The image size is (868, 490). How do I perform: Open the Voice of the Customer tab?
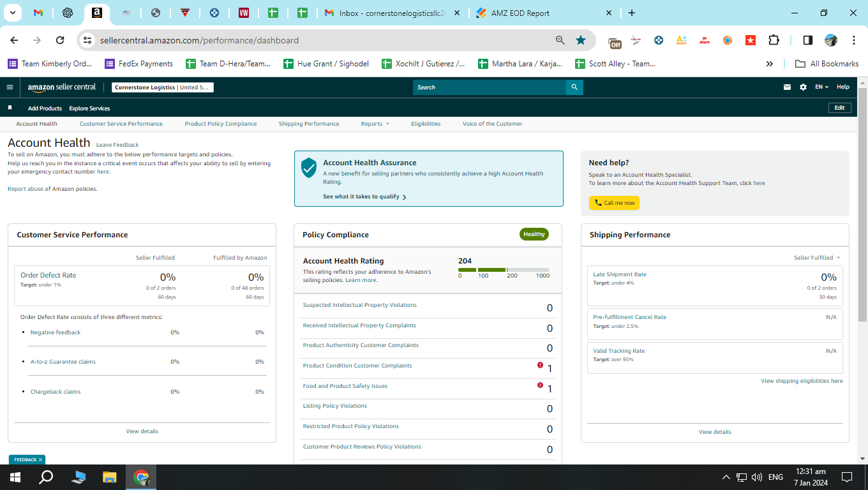coord(492,124)
